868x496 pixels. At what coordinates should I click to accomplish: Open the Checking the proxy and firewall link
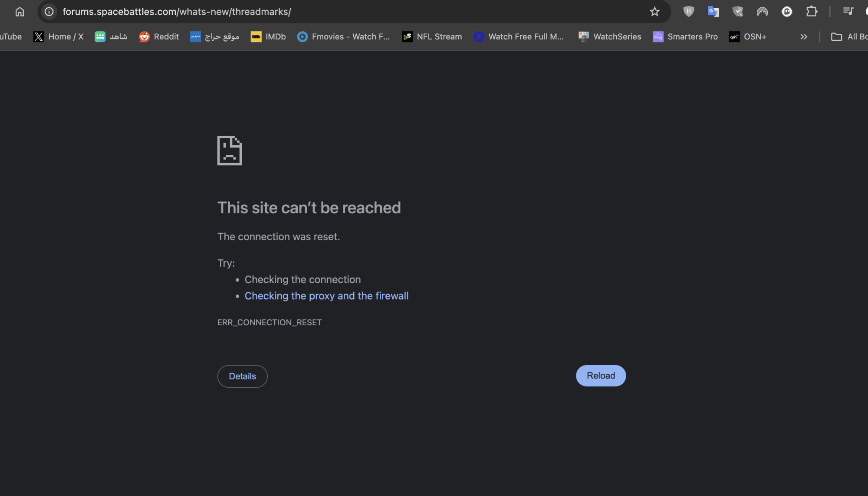click(326, 296)
